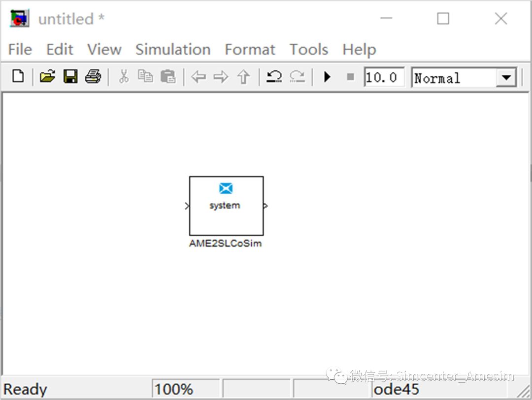The width and height of the screenshot is (532, 400).
Task: Create a new Simulink model
Action: [x=18, y=77]
